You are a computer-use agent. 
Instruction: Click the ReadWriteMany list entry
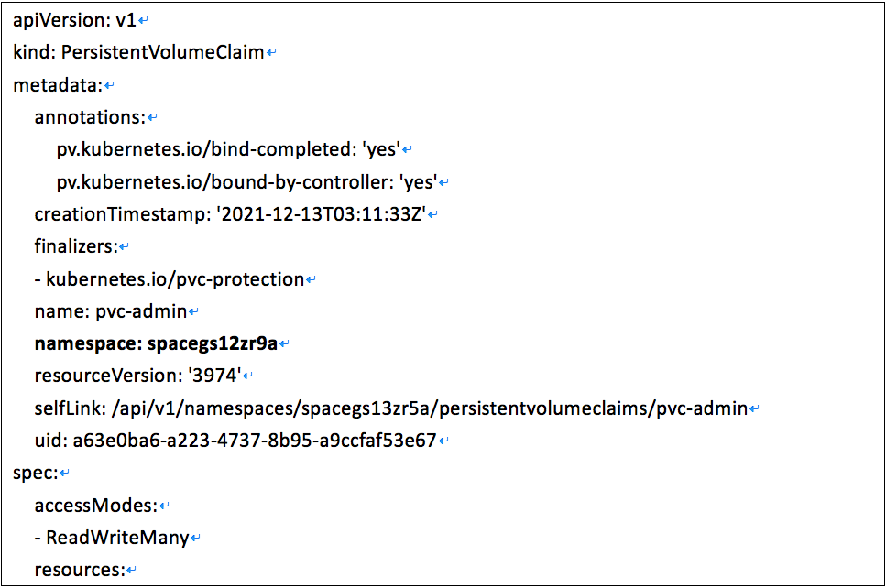point(117,537)
